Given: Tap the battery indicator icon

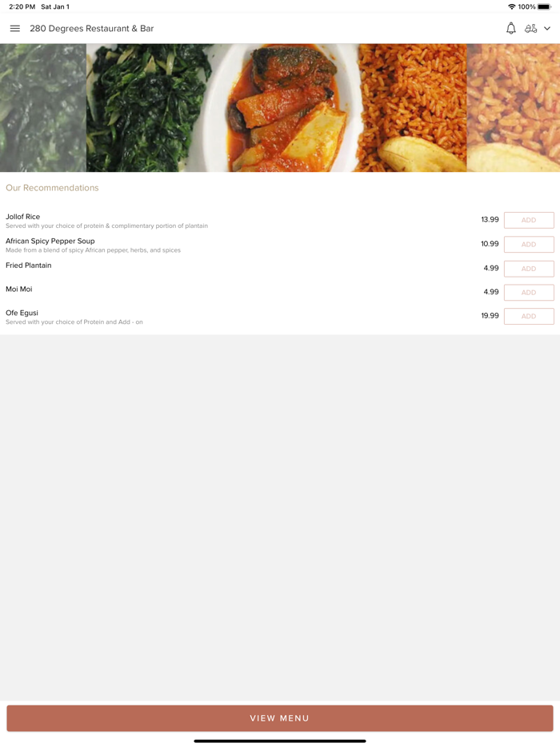Looking at the screenshot, I should pyautogui.click(x=544, y=6).
